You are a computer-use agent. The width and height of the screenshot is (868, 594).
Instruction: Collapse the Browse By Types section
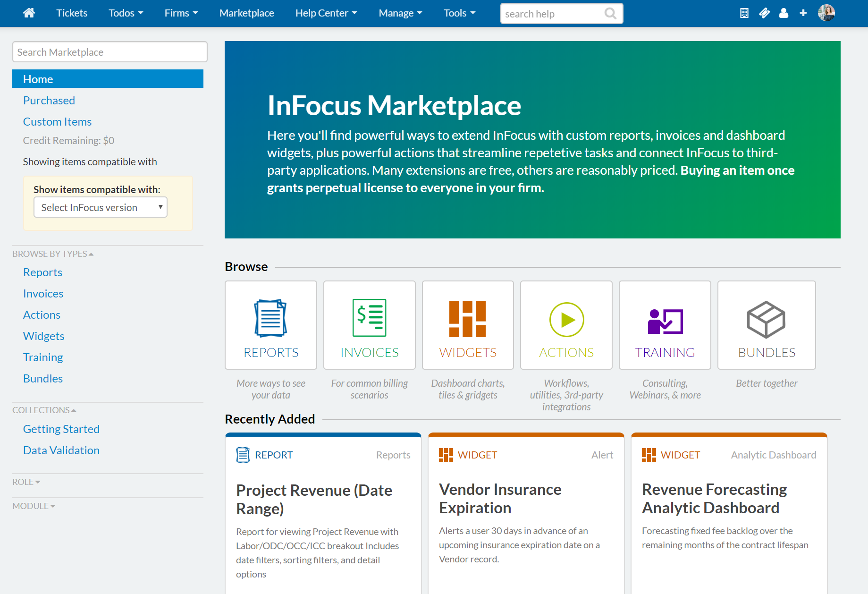click(53, 254)
